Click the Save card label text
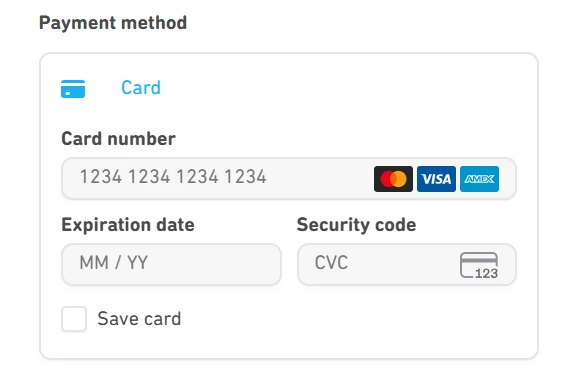 tap(139, 318)
